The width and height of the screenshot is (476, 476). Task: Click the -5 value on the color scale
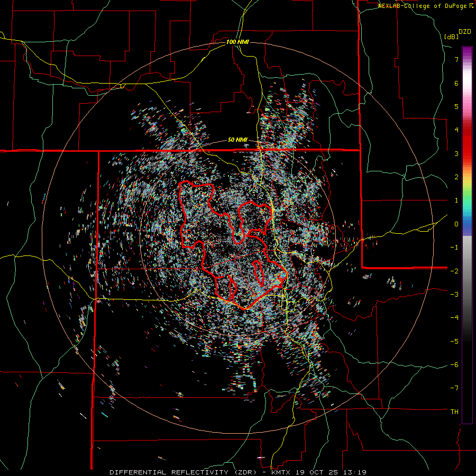(x=454, y=342)
